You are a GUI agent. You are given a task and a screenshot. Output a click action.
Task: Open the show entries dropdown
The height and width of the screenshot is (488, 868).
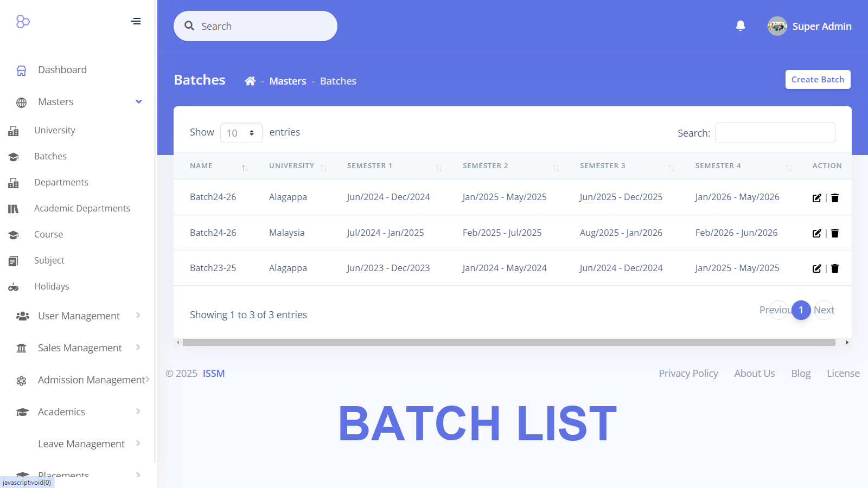tap(241, 133)
